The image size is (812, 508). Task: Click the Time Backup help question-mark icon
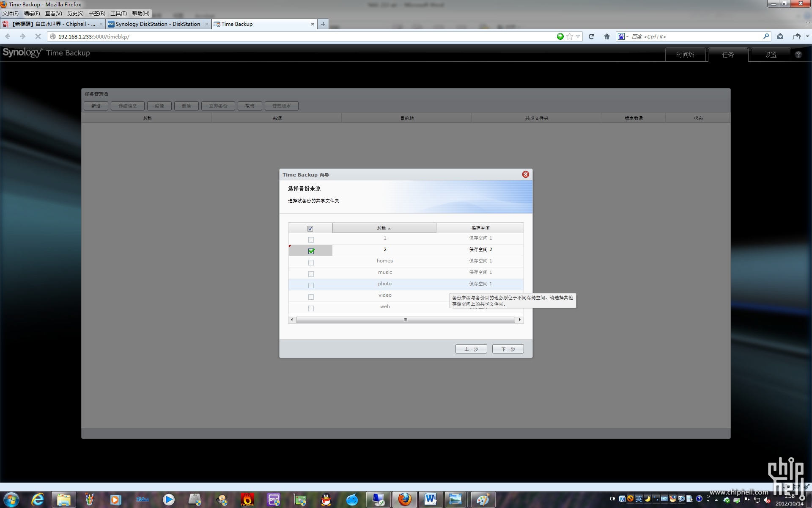tap(798, 55)
